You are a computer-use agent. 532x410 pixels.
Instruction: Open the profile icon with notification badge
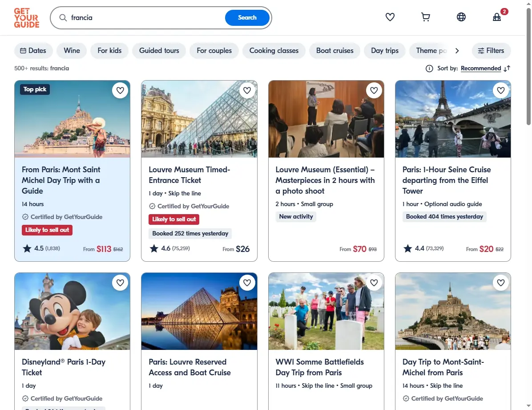coord(497,17)
